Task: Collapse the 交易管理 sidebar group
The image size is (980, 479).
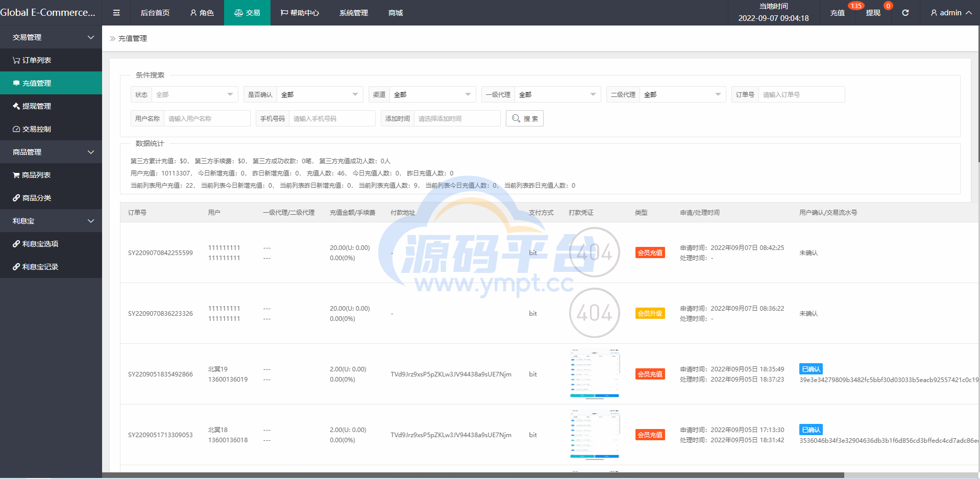Action: click(x=51, y=37)
